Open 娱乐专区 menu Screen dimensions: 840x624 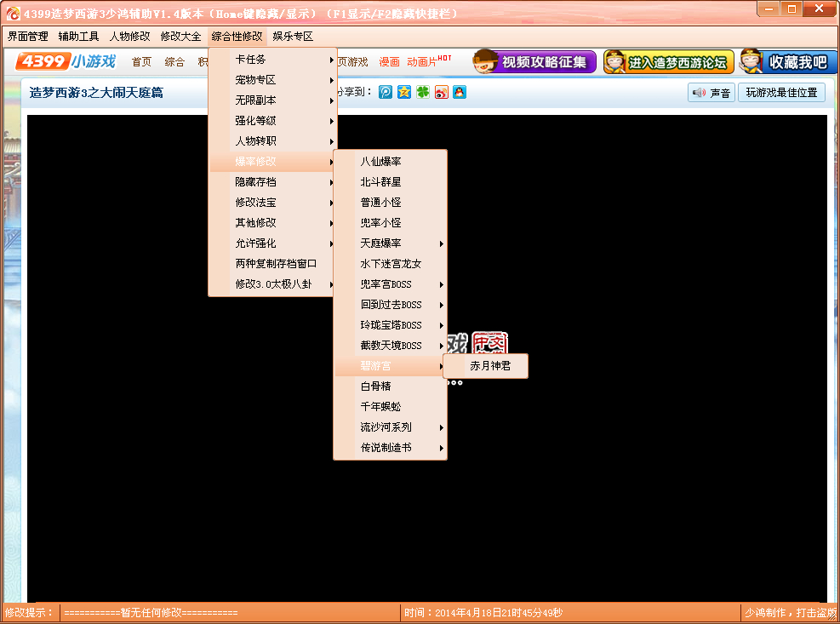(x=293, y=37)
